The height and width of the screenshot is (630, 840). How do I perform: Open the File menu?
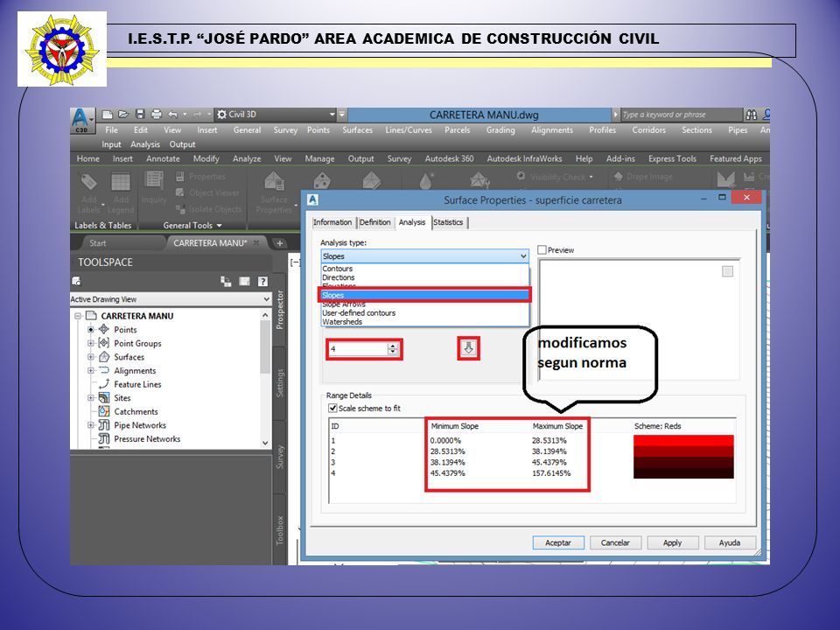[111, 130]
